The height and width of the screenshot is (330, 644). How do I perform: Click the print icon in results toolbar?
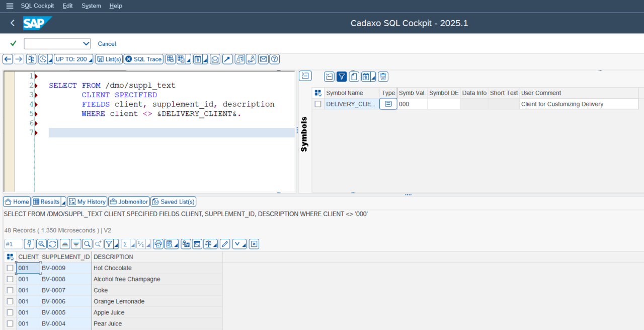[x=158, y=244]
